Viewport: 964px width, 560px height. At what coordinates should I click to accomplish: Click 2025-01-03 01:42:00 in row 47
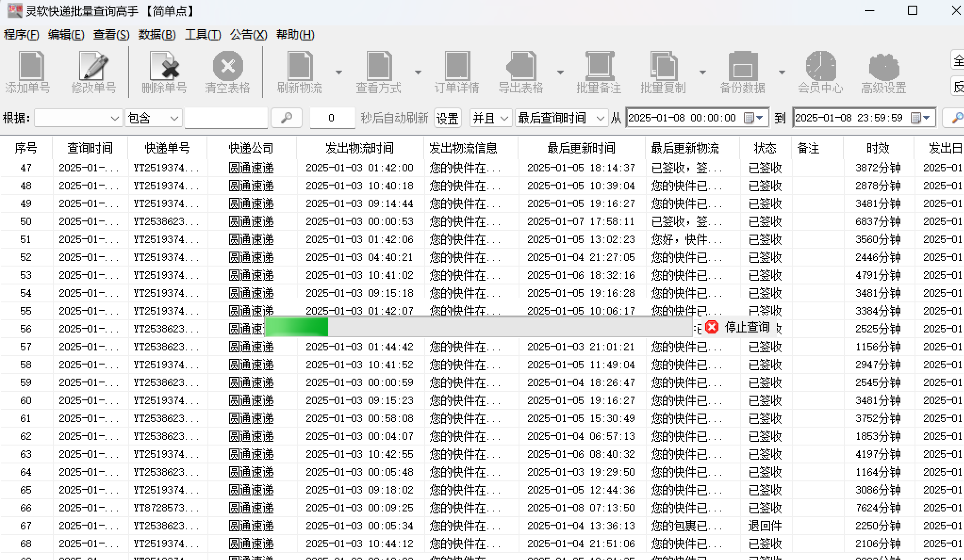tap(360, 168)
